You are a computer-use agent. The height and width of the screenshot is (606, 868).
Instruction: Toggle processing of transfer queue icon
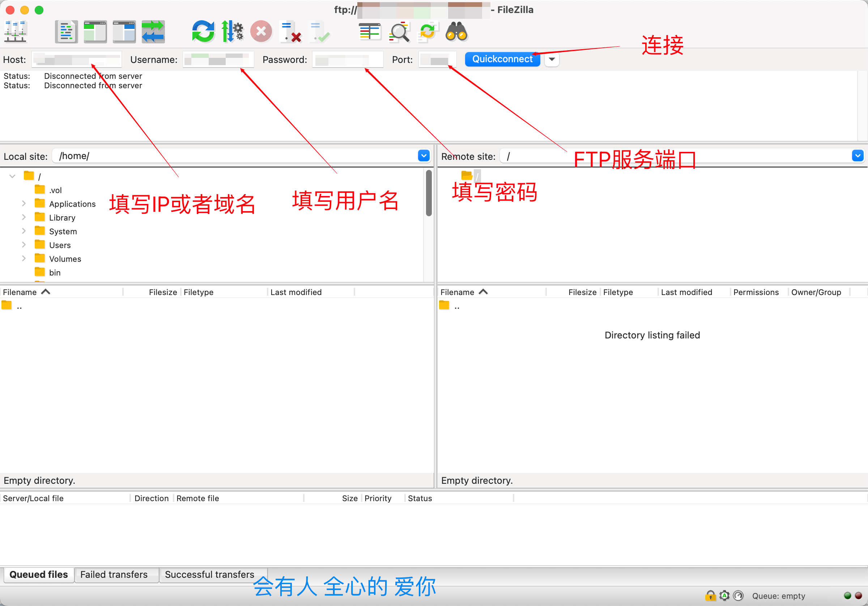232,32
